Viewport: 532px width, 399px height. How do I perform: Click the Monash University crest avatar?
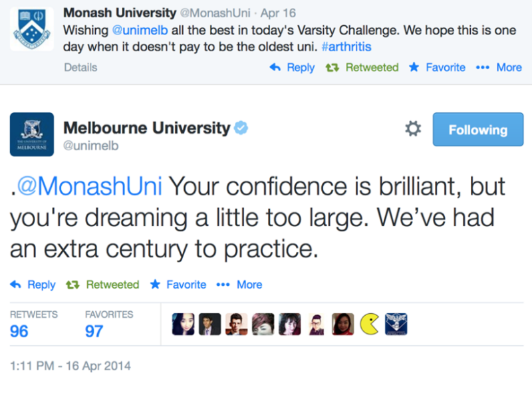click(x=31, y=30)
